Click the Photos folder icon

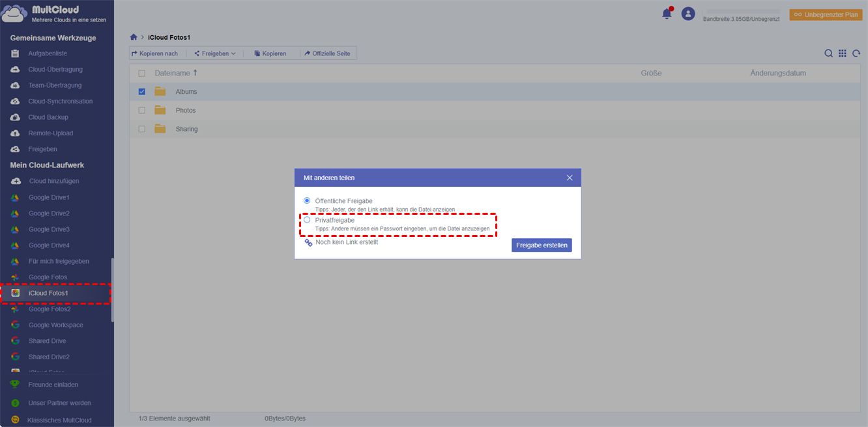point(160,110)
